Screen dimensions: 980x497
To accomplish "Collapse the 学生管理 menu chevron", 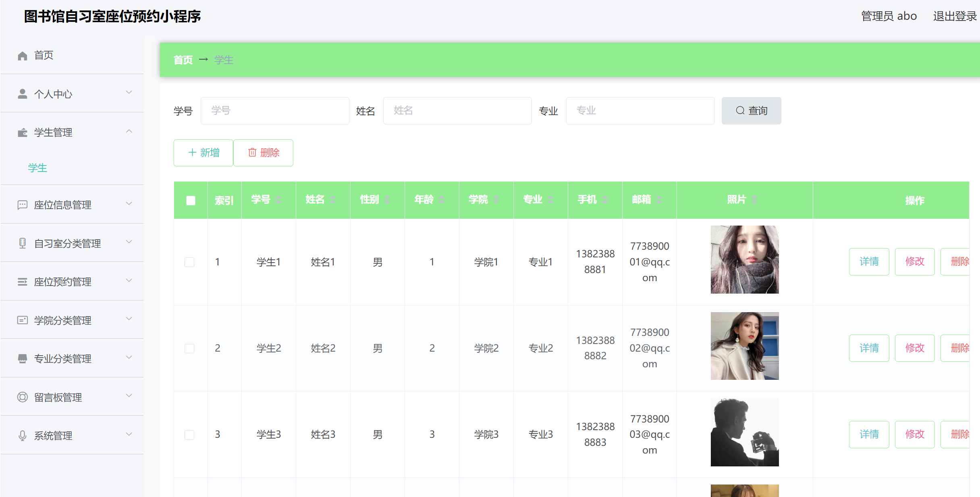I will pos(129,131).
